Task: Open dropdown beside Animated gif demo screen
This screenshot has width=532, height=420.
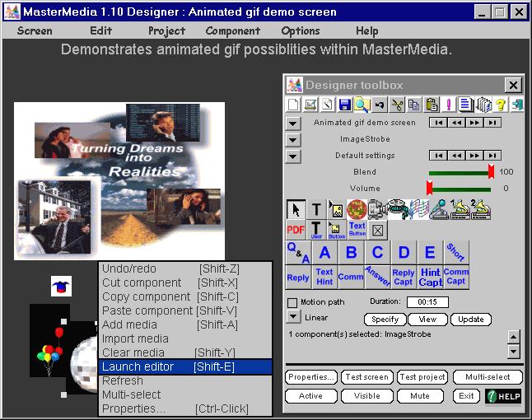Action: coord(293,124)
